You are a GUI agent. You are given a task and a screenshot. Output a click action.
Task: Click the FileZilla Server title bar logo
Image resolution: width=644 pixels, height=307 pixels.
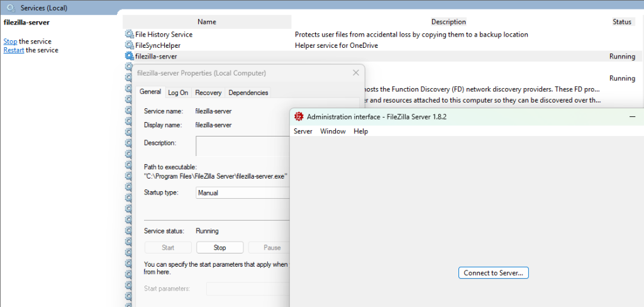299,117
